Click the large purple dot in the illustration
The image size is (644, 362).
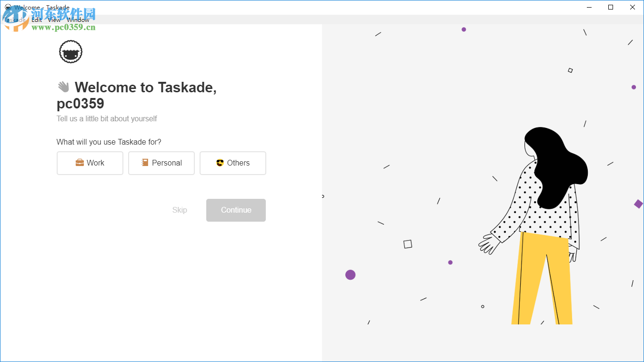(351, 274)
